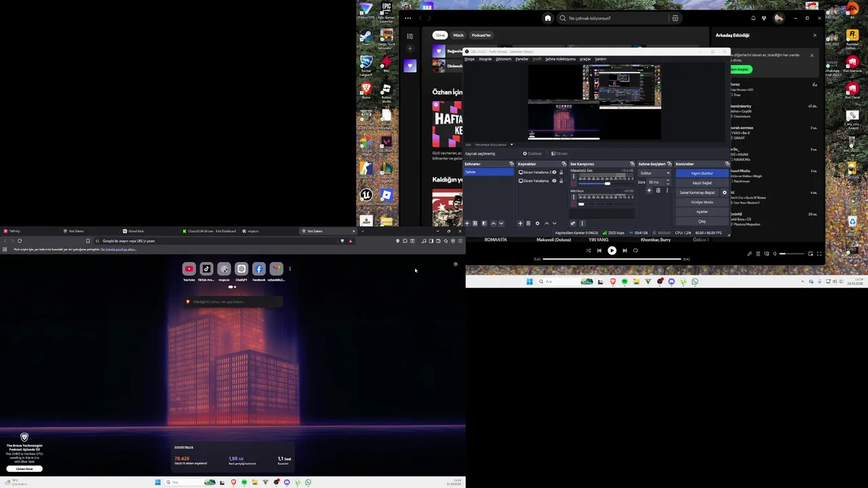
Task: Open virtual camera settings gear in OBS
Action: pyautogui.click(x=724, y=192)
